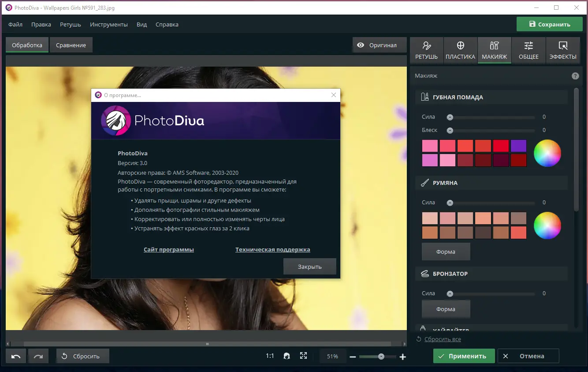Open the lipstick color wheel picker
Screen dimensions: 588x372
tap(547, 153)
